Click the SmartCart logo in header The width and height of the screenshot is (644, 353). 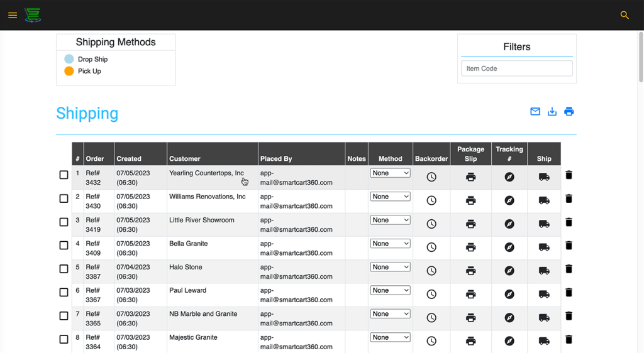pos(33,15)
